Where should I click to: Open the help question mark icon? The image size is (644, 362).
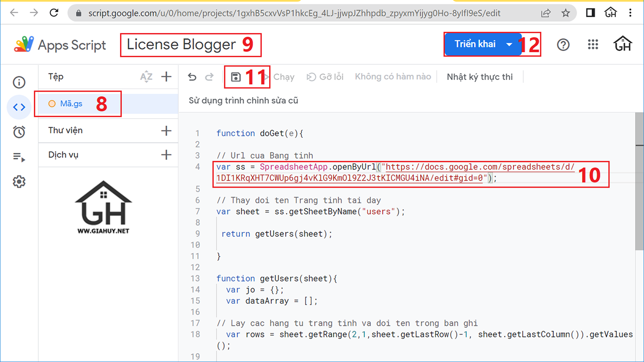pyautogui.click(x=563, y=45)
